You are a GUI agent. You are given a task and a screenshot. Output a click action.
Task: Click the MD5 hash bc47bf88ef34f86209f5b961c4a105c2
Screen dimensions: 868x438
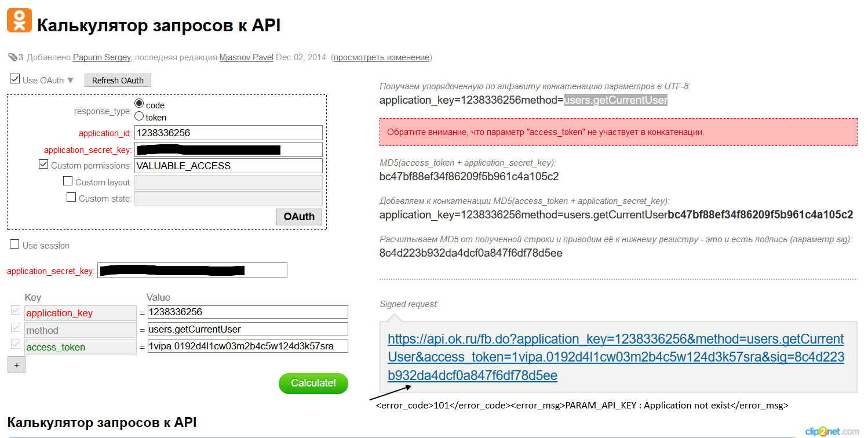[469, 177]
